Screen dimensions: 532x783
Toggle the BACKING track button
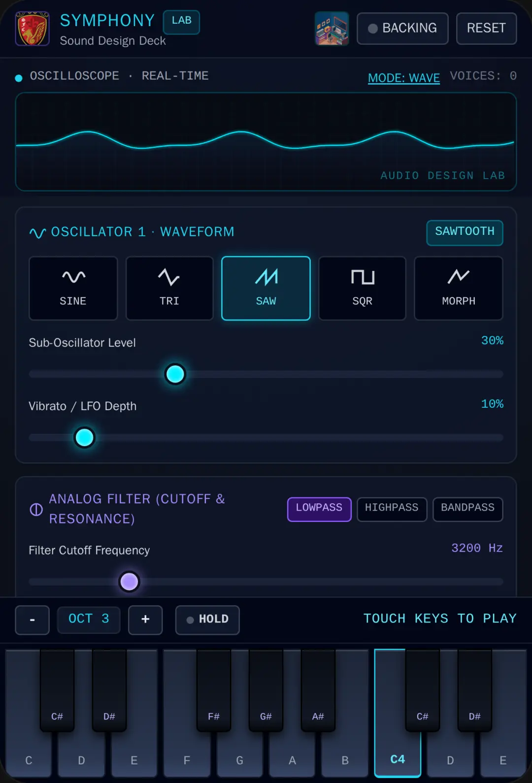402,29
